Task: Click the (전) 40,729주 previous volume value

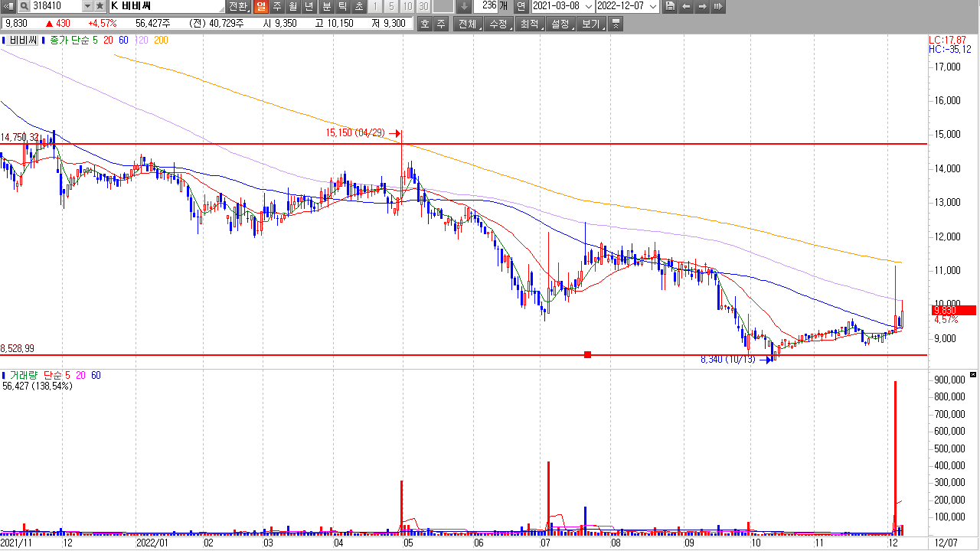Action: 217,24
